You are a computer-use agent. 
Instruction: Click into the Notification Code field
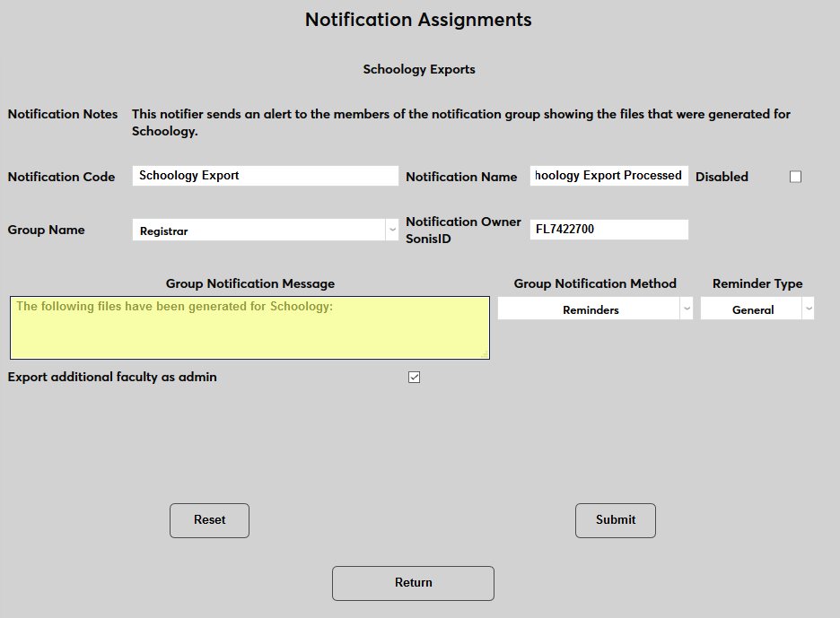265,176
